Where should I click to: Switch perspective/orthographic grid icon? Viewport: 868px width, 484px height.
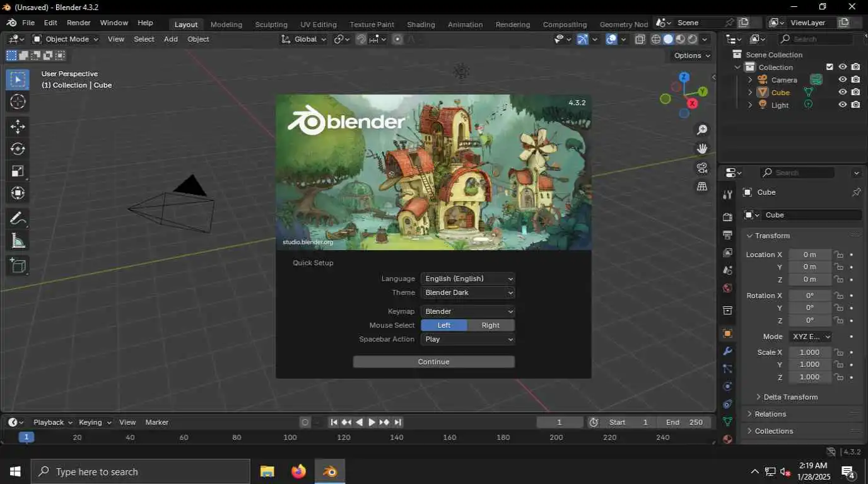click(701, 187)
